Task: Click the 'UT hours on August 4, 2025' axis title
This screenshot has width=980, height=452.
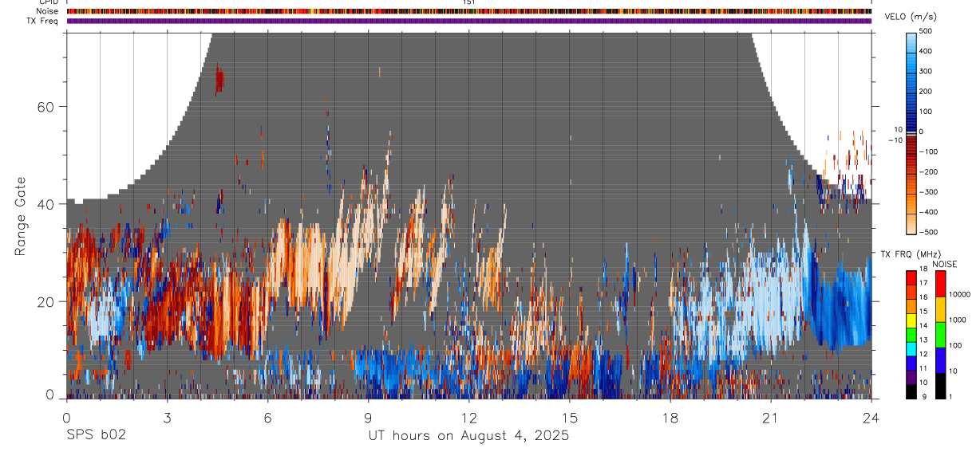Action: 468,436
